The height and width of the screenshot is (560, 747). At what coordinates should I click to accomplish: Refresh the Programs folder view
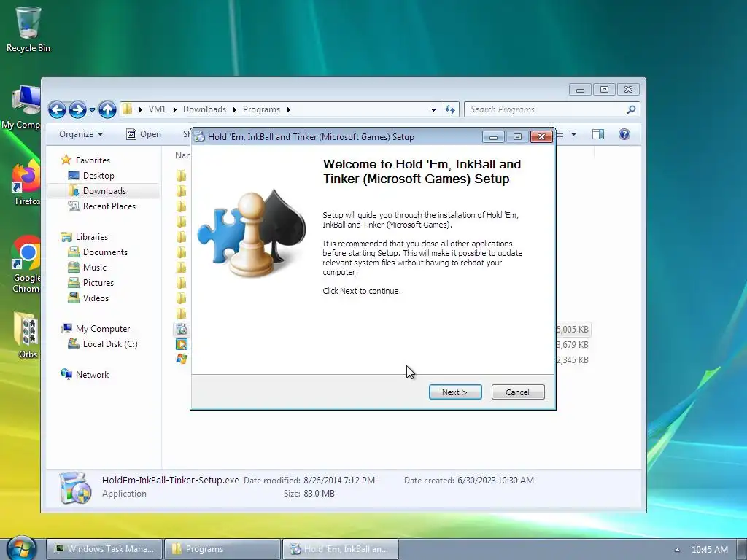pyautogui.click(x=450, y=109)
